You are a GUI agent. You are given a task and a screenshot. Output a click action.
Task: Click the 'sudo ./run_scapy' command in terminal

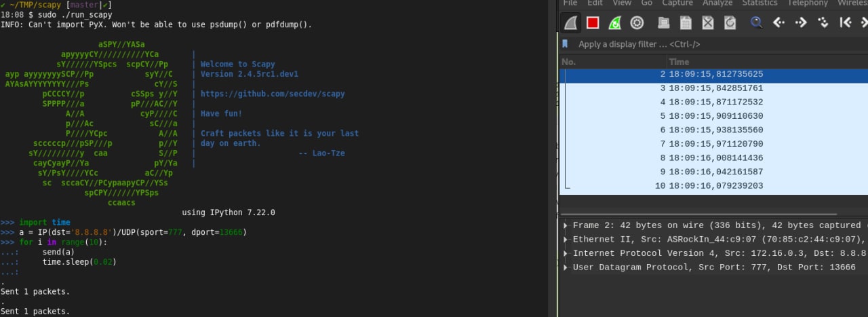pyautogui.click(x=75, y=15)
